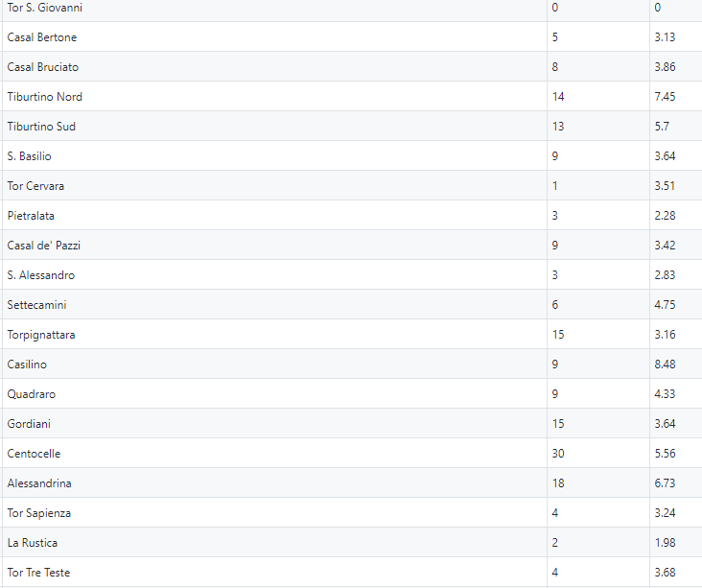The width and height of the screenshot is (702, 588).
Task: Select the Casal Bertone row name
Action: coord(42,37)
